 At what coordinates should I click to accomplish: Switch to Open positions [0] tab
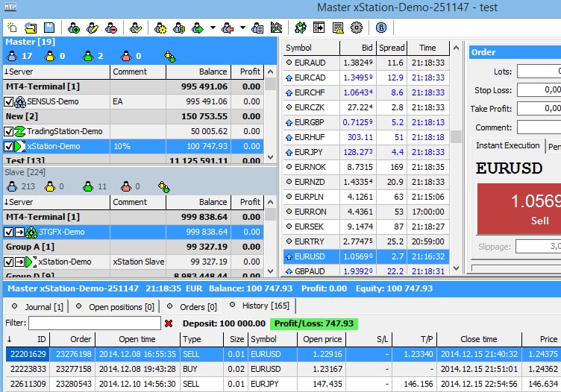click(115, 307)
